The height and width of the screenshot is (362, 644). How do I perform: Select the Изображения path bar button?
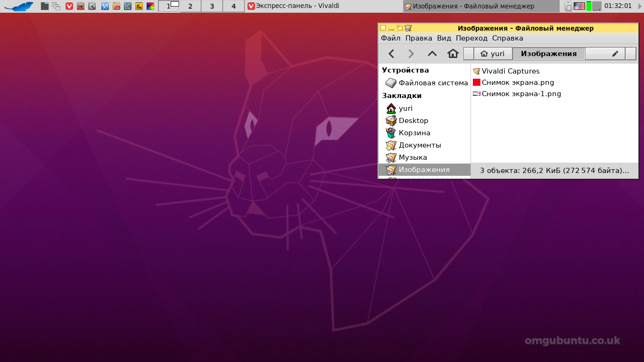tap(549, 54)
